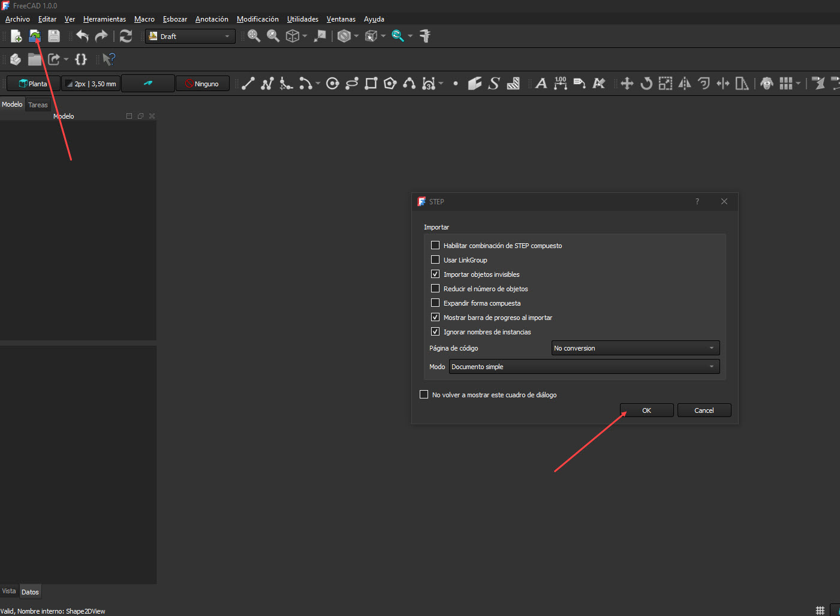Open the Modo 'Documento simple' dropdown

pos(584,367)
